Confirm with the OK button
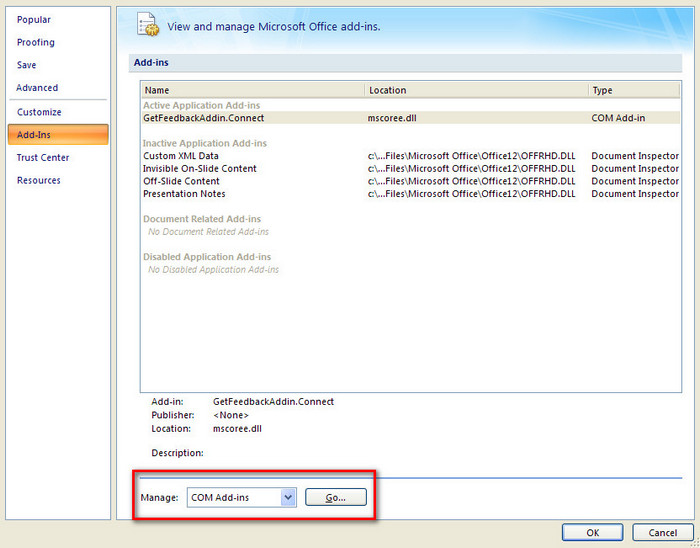This screenshot has height=548, width=700. tap(592, 532)
